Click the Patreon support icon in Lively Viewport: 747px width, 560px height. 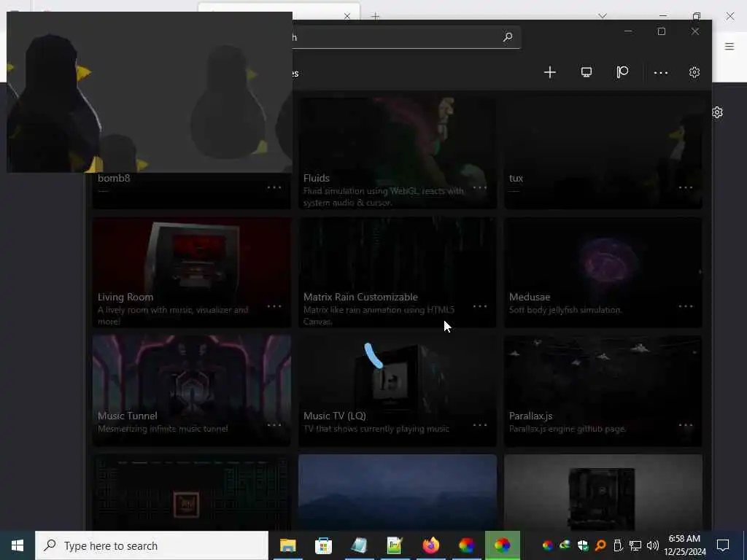(622, 72)
